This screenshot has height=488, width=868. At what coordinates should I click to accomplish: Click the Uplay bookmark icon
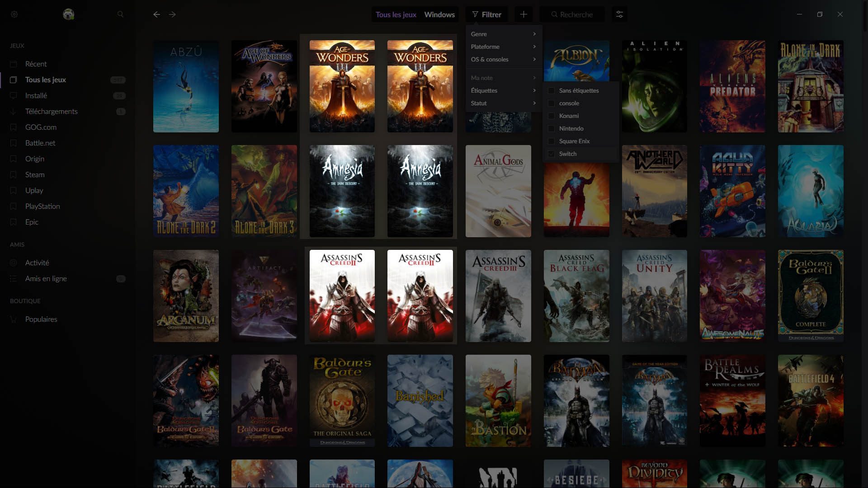coord(14,191)
